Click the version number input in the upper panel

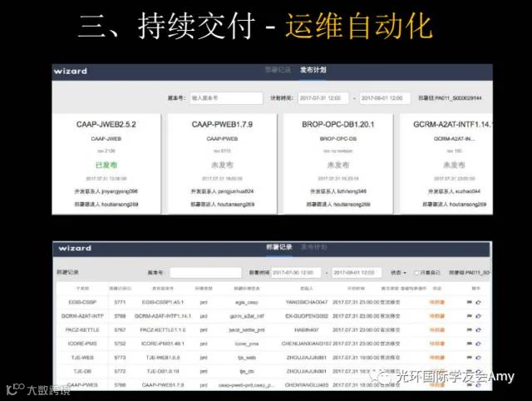[x=226, y=98]
